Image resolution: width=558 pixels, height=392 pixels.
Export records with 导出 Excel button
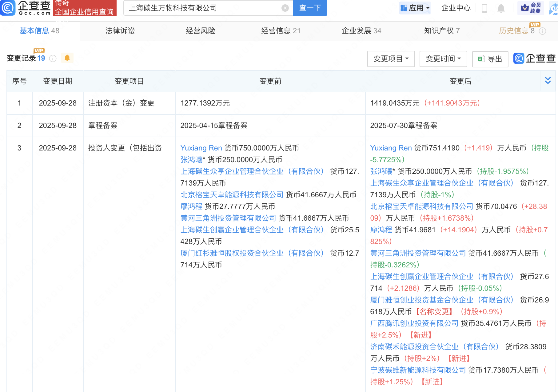[490, 59]
